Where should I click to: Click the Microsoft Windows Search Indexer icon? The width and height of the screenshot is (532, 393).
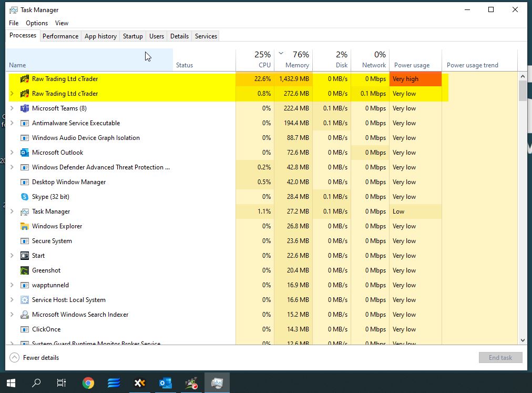tap(24, 315)
